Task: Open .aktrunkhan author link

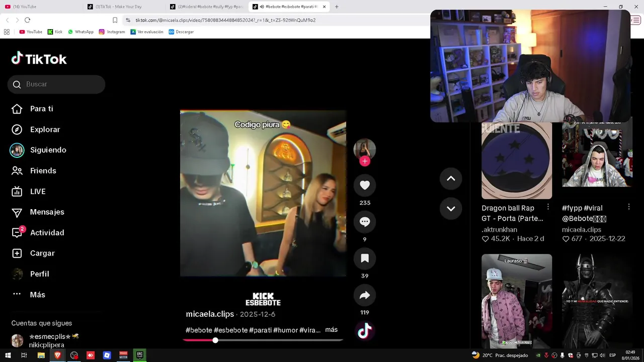Action: tap(500, 229)
